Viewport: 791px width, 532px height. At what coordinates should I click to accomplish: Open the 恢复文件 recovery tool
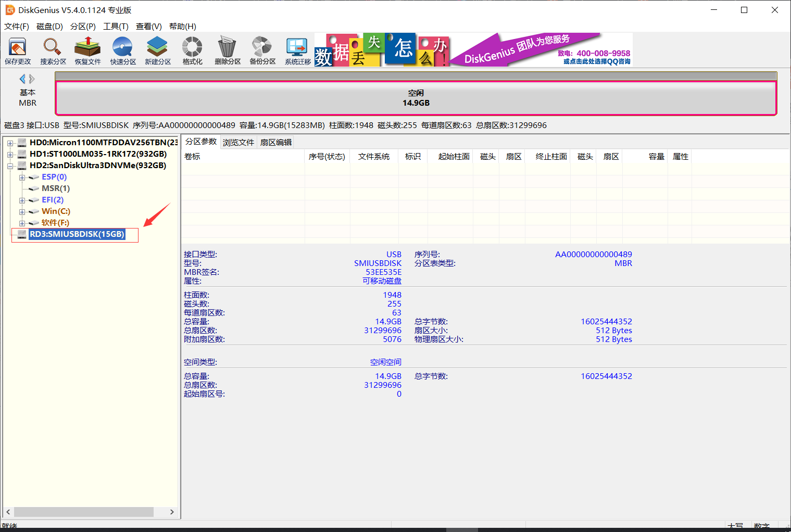coord(87,50)
